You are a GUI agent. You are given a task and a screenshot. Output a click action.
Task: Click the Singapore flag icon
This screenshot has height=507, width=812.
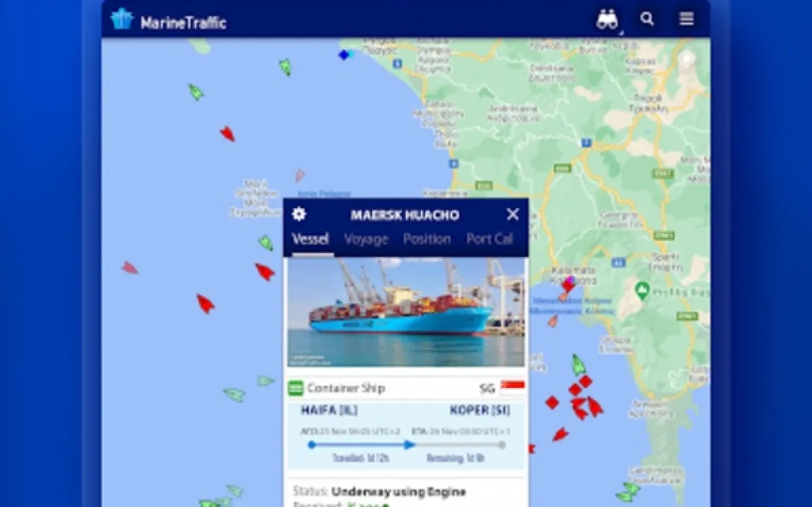513,388
